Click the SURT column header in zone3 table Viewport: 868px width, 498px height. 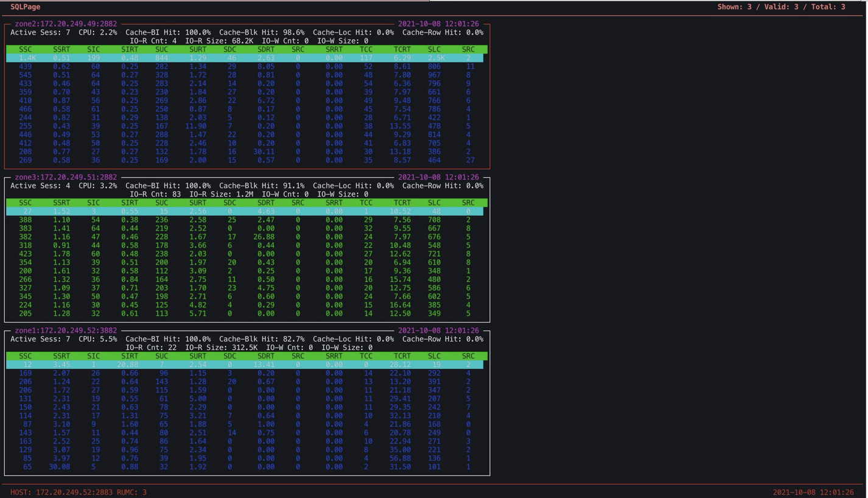[x=198, y=202]
